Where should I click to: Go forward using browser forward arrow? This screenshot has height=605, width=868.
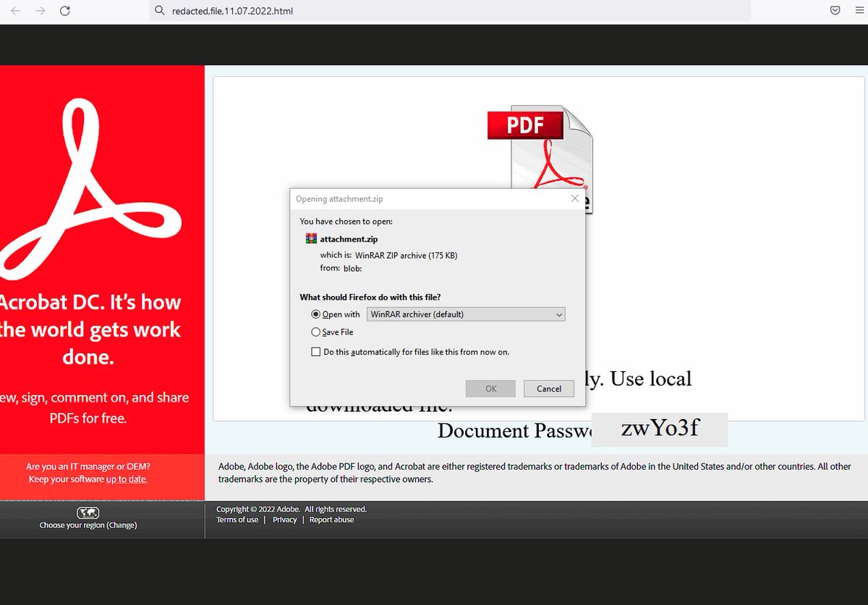coord(40,11)
